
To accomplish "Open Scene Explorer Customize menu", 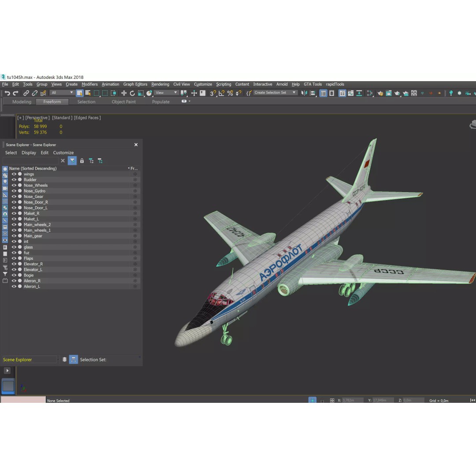I will 63,152.
